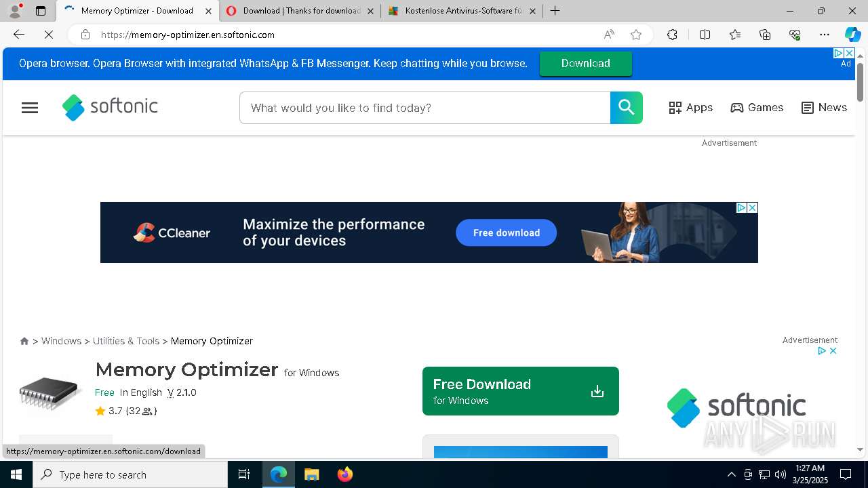868x488 pixels.
Task: Show hidden system tray icons
Action: pos(731,474)
